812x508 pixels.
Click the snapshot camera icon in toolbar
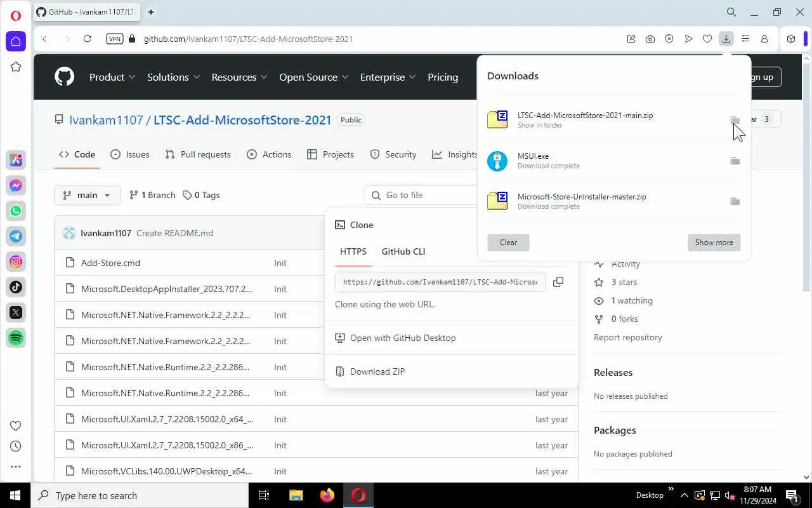[x=650, y=39]
